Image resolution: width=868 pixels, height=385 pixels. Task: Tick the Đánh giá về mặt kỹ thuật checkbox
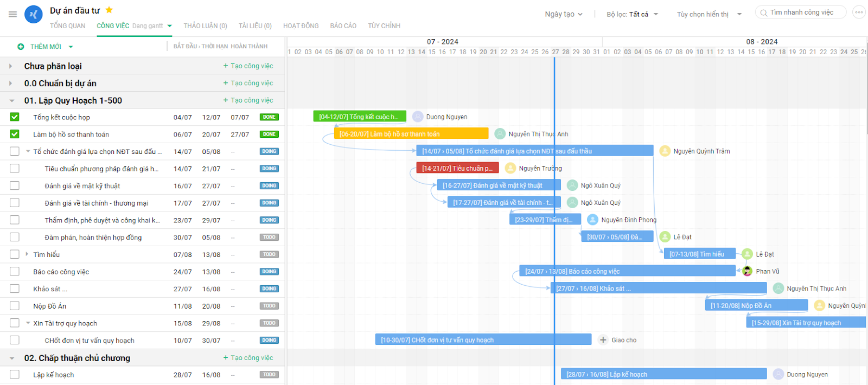click(x=15, y=185)
